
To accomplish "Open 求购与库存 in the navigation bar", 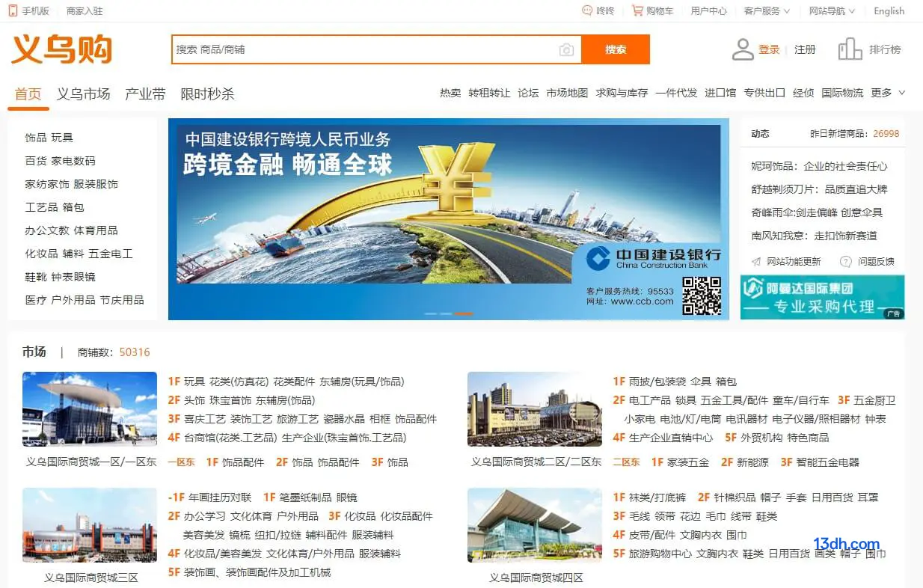I will click(x=622, y=93).
